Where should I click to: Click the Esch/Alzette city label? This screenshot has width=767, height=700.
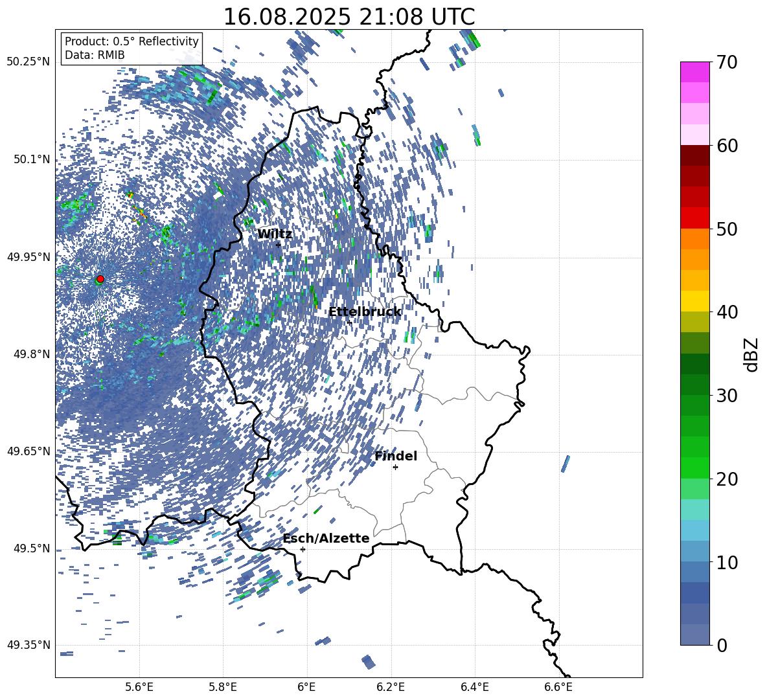(326, 538)
